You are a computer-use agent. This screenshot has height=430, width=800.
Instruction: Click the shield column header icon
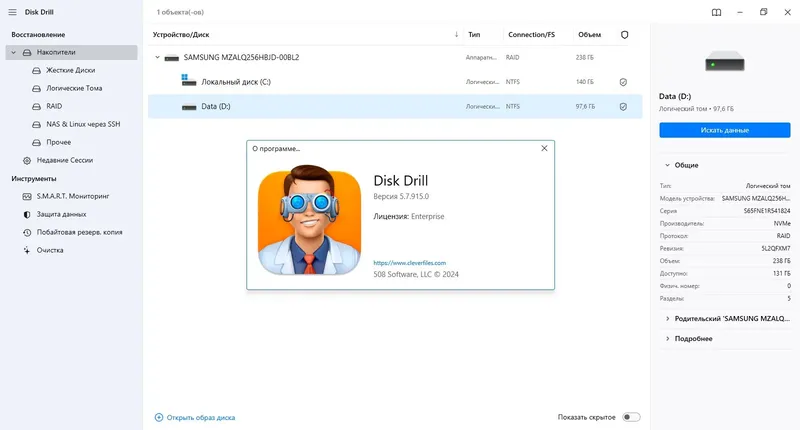pyautogui.click(x=624, y=35)
